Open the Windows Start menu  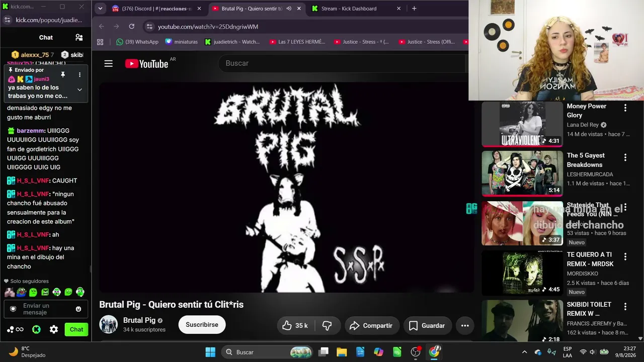click(x=210, y=352)
